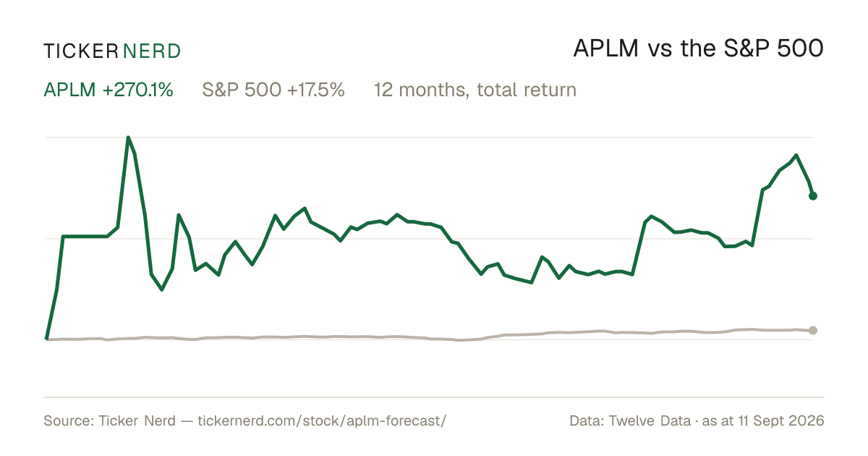
Task: Click the TICKER NERD logo
Action: click(112, 51)
